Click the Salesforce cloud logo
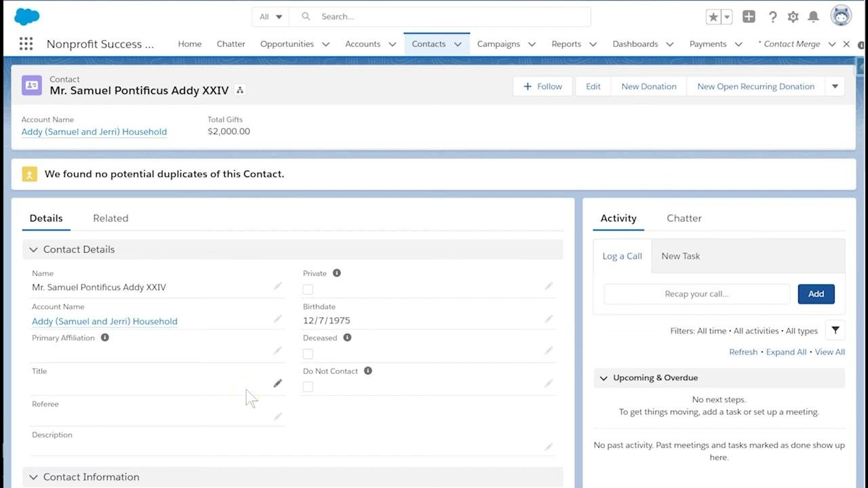This screenshot has height=488, width=868. click(x=27, y=16)
